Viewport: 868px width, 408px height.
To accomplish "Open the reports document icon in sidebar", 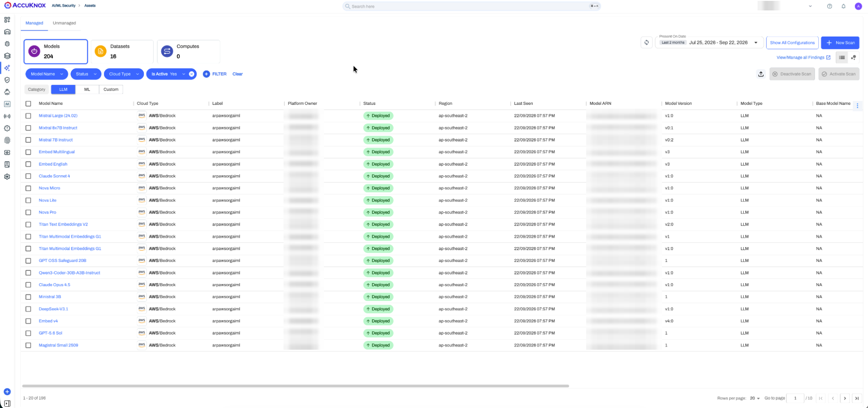I will (x=7, y=164).
